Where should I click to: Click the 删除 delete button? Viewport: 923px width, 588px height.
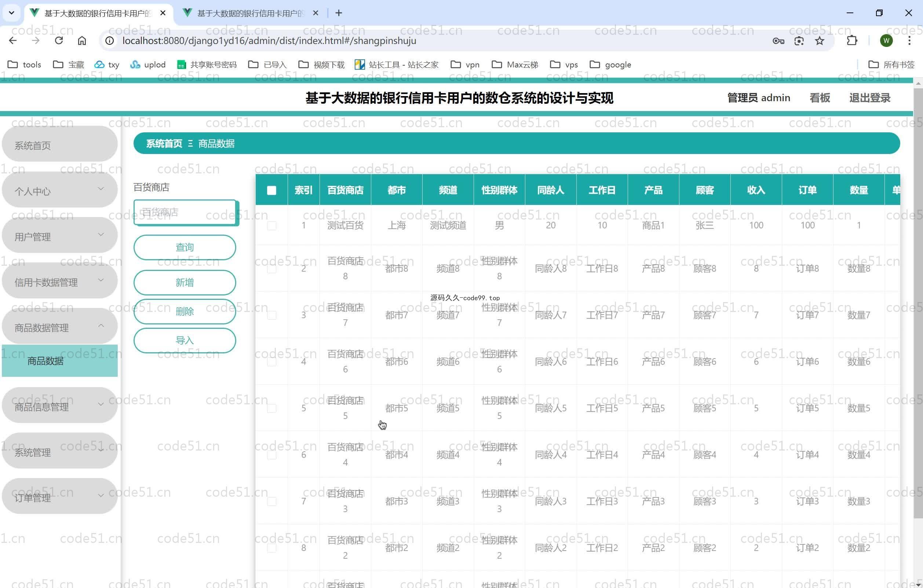click(x=185, y=311)
